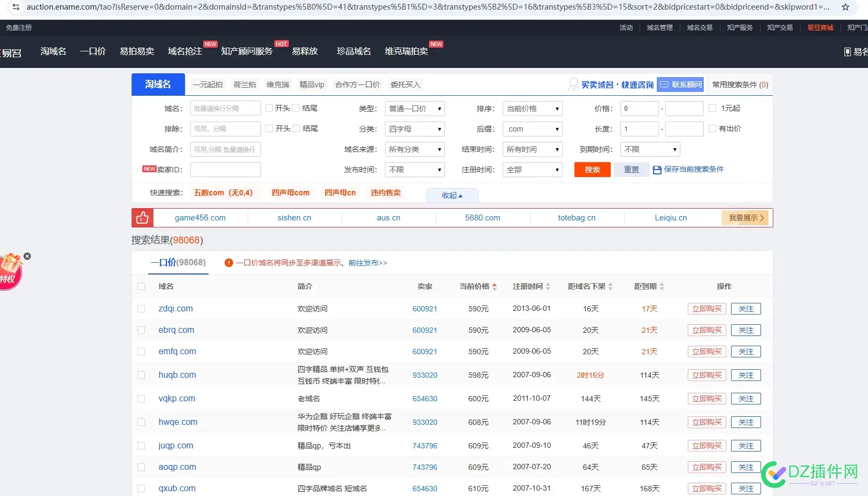Select the checkbox for zdqi.com row
This screenshot has width=868, height=496.
click(x=141, y=309)
